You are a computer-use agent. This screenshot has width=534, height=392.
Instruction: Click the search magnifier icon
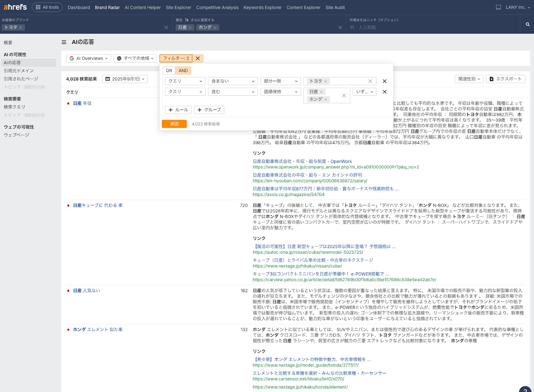[x=528, y=24]
